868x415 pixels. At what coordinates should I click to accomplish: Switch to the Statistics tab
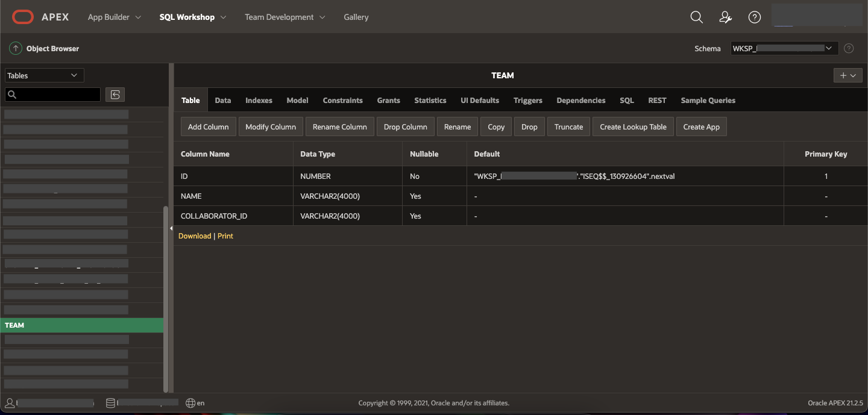coord(430,100)
